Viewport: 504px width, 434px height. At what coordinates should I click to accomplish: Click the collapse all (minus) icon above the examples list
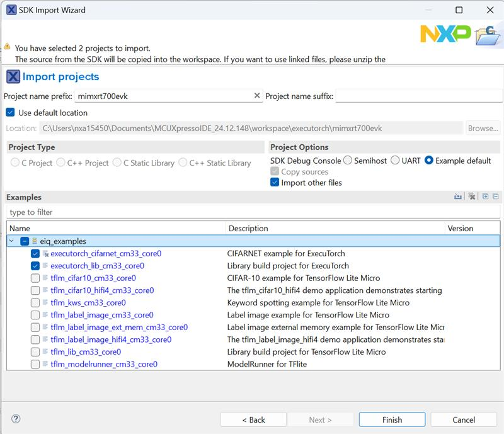(x=496, y=197)
